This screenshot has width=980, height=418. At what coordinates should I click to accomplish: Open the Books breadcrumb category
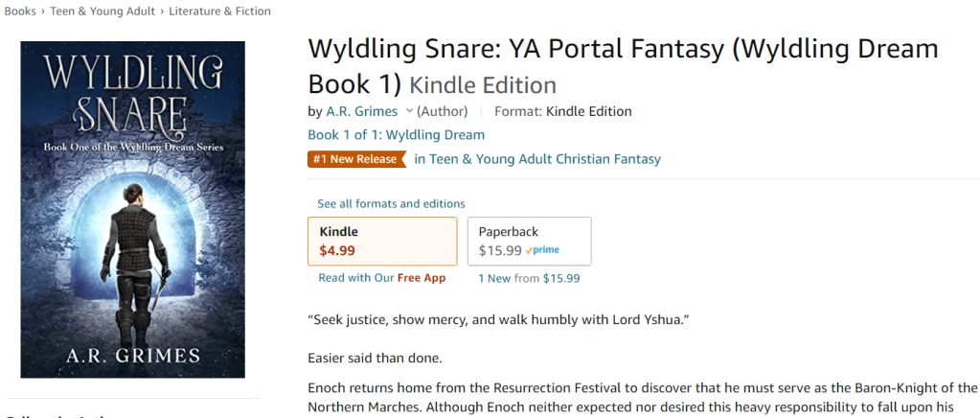pos(20,12)
